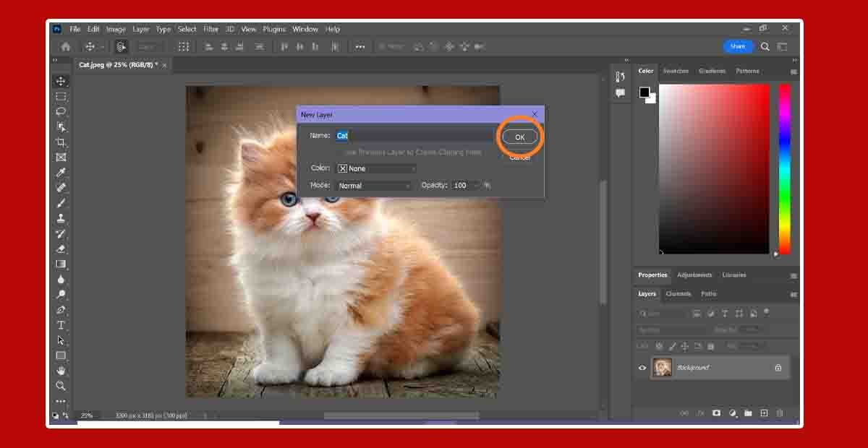Screen dimensions: 868x448
Task: Close the Cat.jpeg document tab
Action: tap(164, 65)
